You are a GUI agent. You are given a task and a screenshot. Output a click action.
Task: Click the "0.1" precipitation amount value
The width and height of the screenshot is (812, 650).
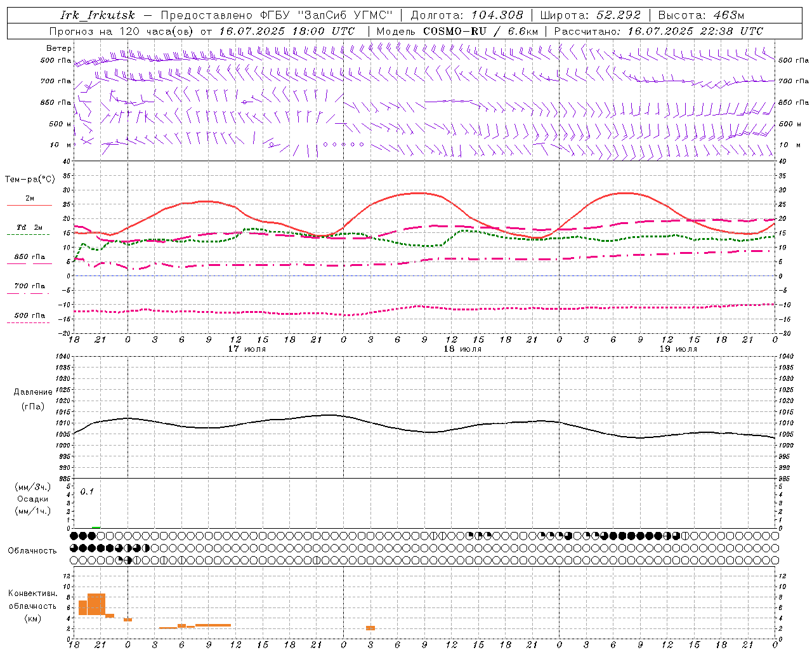point(87,491)
